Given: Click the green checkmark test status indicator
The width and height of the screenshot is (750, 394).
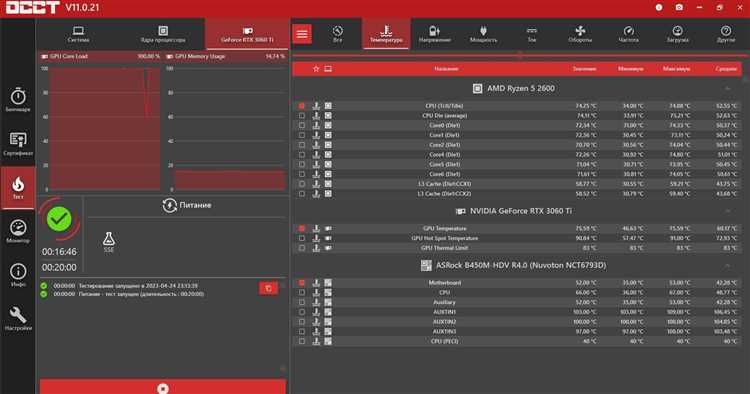Looking at the screenshot, I should [59, 219].
